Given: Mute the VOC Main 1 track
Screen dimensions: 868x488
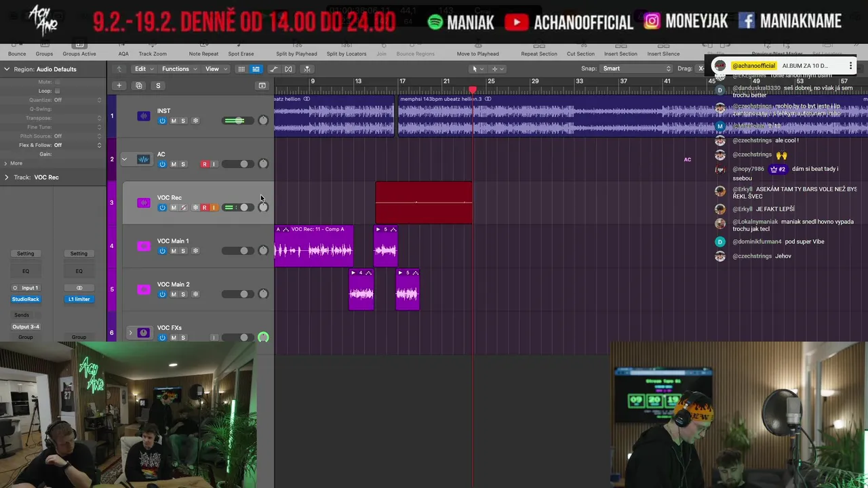Looking at the screenshot, I should click(173, 251).
